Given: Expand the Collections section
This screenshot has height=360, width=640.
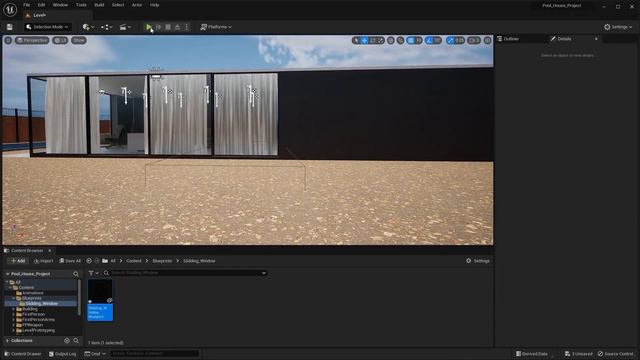Looking at the screenshot, I should (7, 340).
